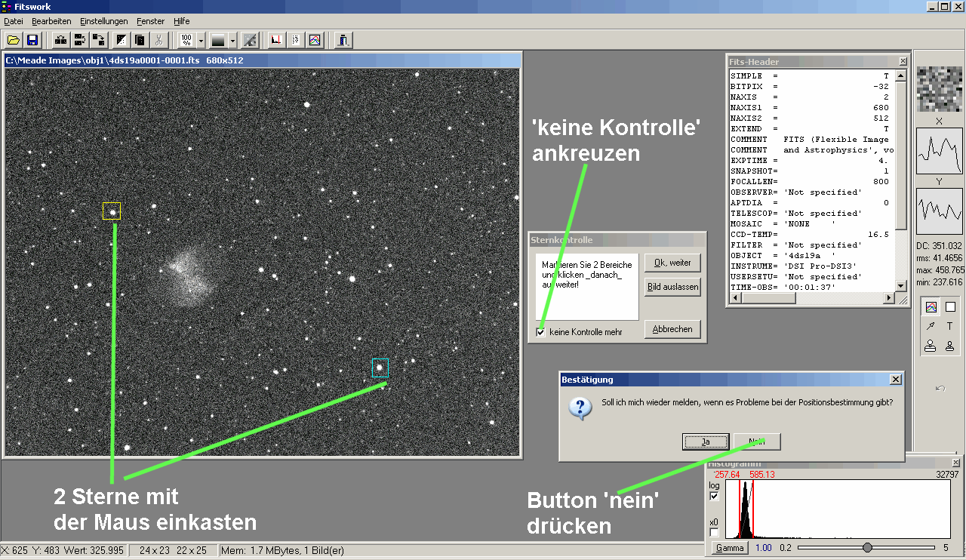The image size is (966, 560).
Task: Select the text 'T' tool
Action: click(950, 326)
